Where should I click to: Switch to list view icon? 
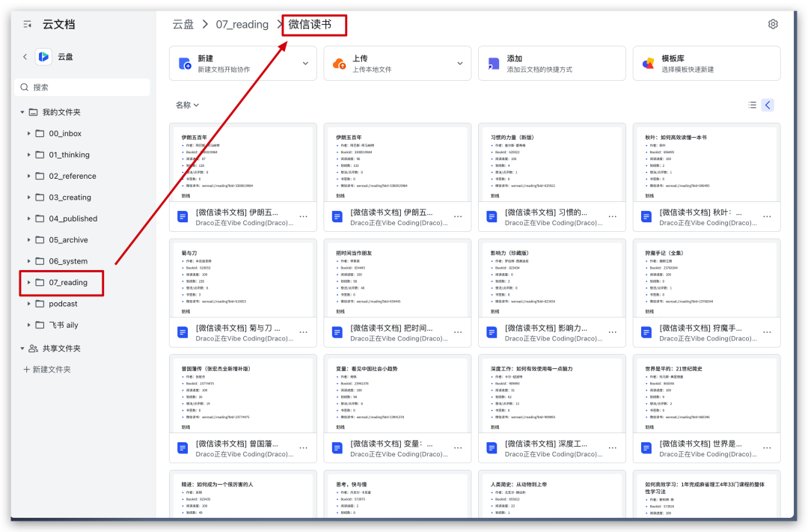point(753,106)
